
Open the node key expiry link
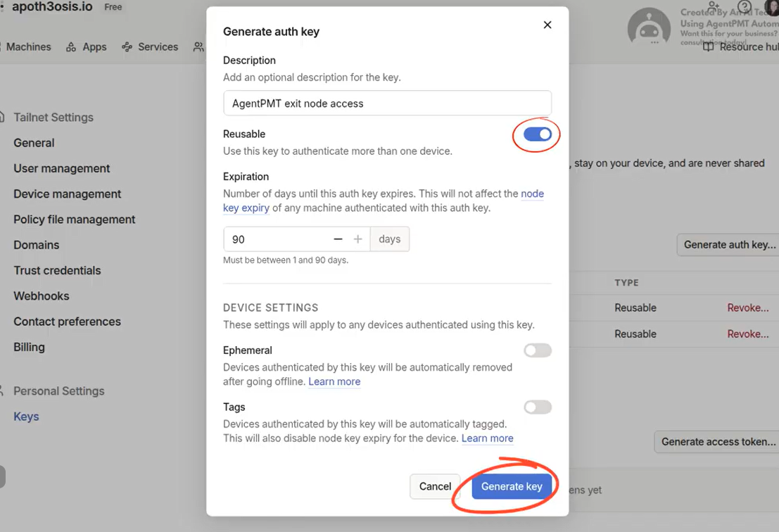[532, 194]
